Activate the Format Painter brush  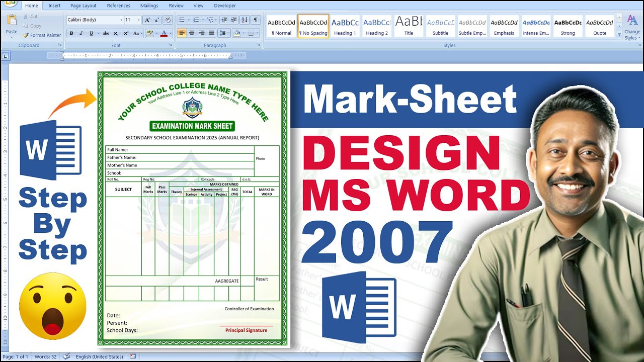42,35
